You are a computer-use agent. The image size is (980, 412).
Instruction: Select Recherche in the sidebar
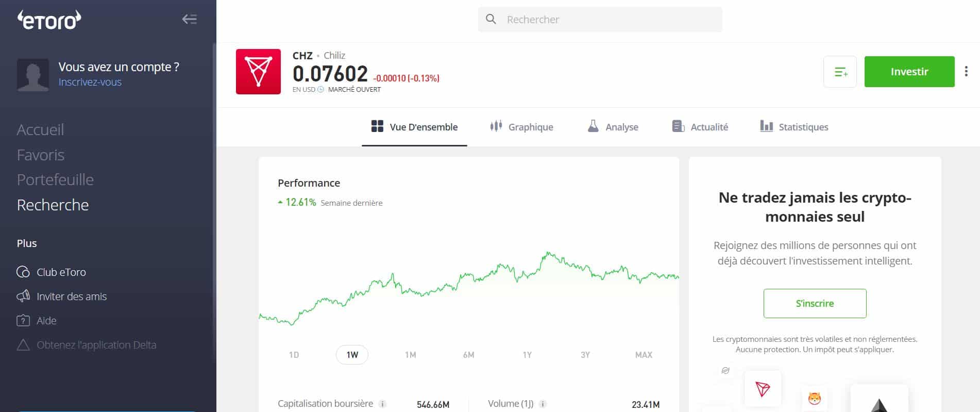[53, 205]
